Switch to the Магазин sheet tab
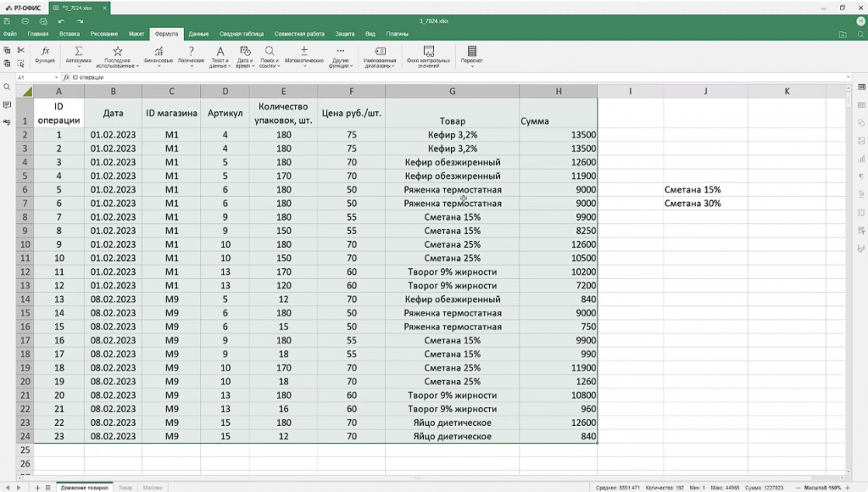Viewport: 868px width, 492px height. 153,488
